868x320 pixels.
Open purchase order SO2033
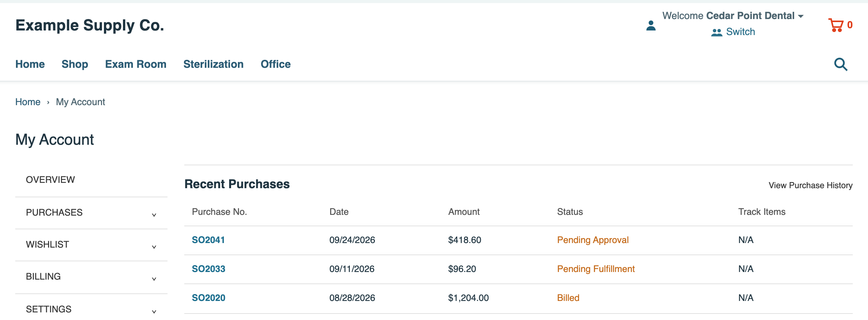pos(209,269)
